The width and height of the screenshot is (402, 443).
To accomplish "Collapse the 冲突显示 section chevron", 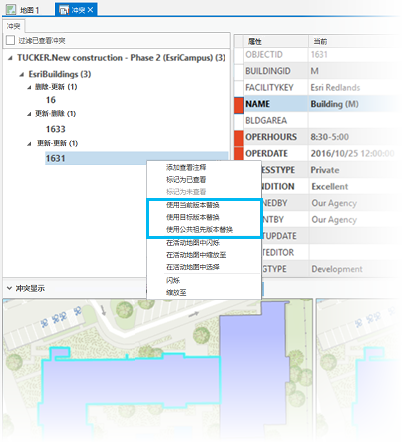I will [x=9, y=288].
